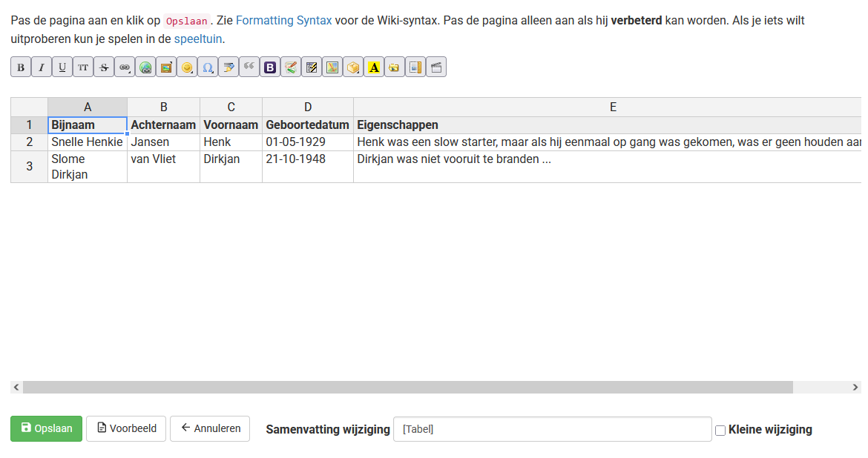Click the purple Bootstrap B icon
The width and height of the screenshot is (868, 458).
click(270, 67)
